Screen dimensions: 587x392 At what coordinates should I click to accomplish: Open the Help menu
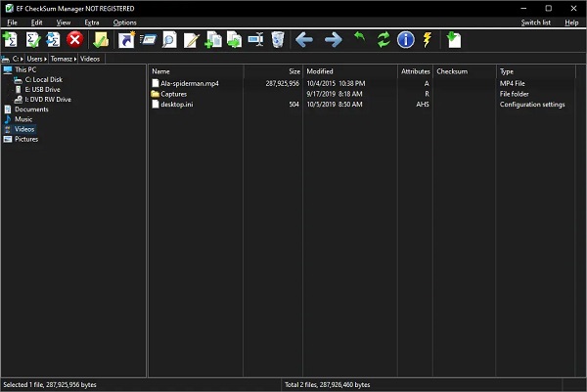(x=571, y=22)
